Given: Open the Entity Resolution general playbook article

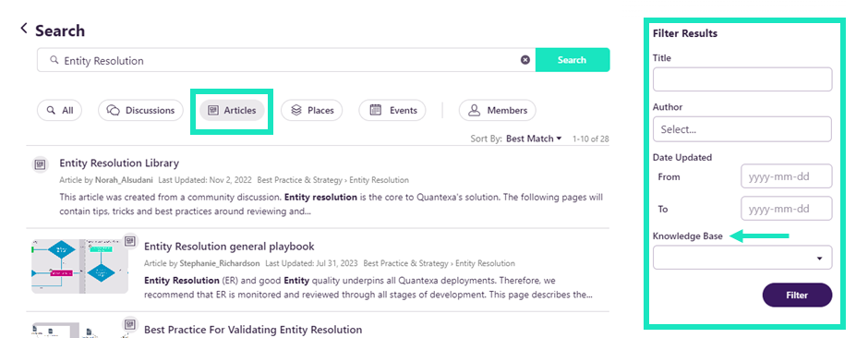Looking at the screenshot, I should (229, 247).
